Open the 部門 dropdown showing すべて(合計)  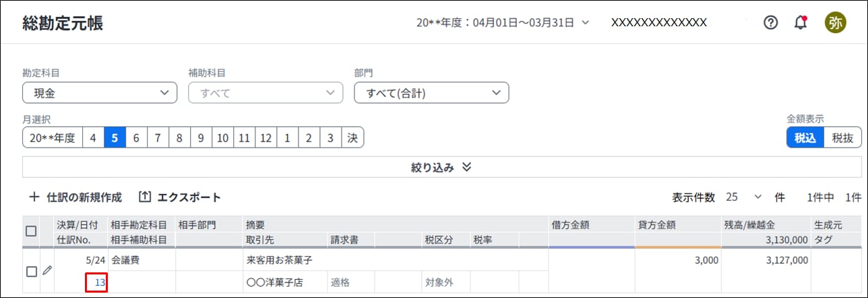[431, 93]
